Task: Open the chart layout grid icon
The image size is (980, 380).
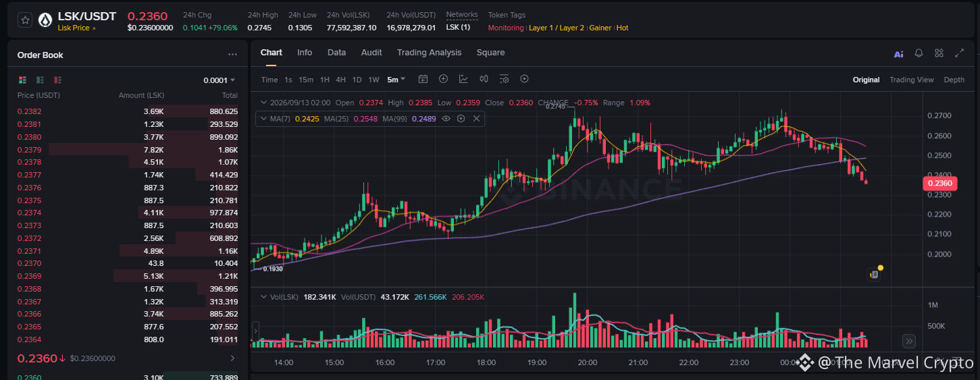Action: 939,53
